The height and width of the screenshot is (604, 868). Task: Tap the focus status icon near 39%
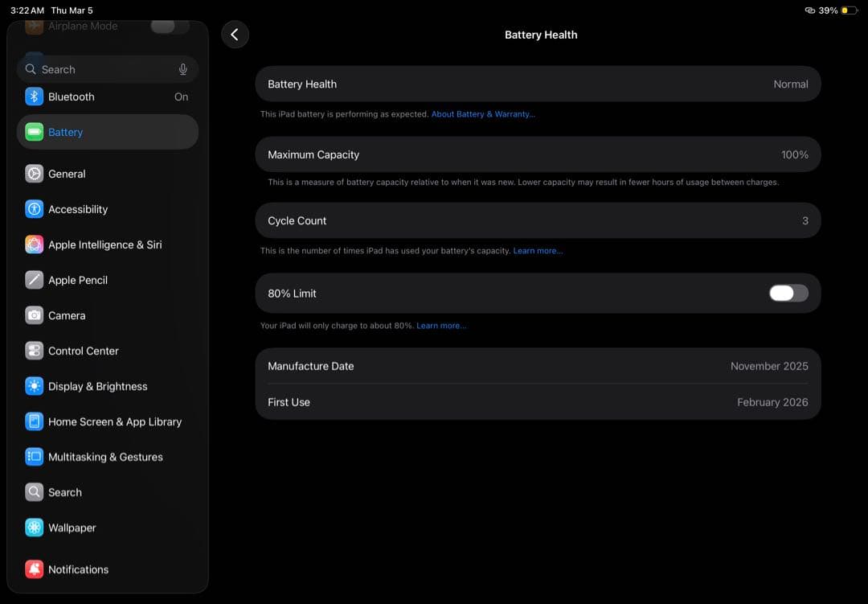[809, 10]
